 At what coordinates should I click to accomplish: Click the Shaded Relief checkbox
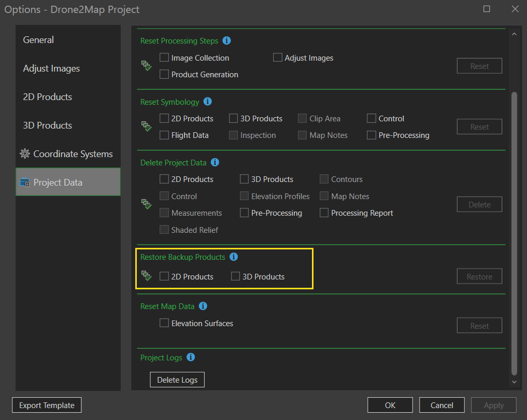pos(164,230)
